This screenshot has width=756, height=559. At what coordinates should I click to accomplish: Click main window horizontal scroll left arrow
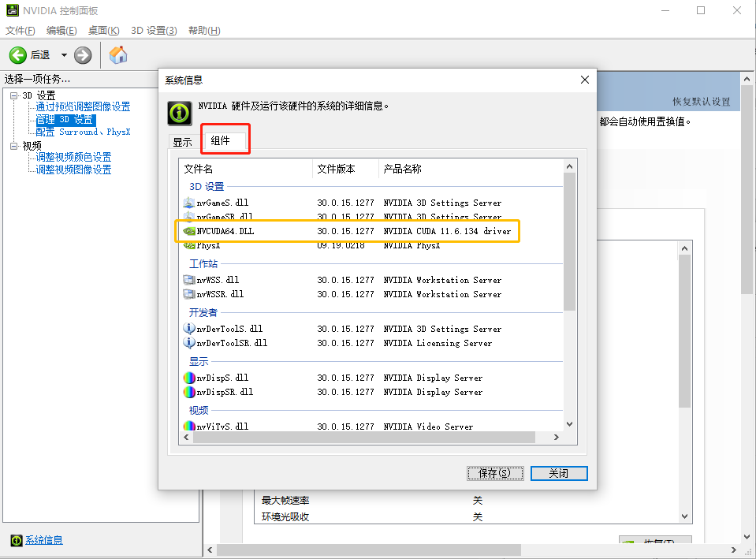(210, 550)
